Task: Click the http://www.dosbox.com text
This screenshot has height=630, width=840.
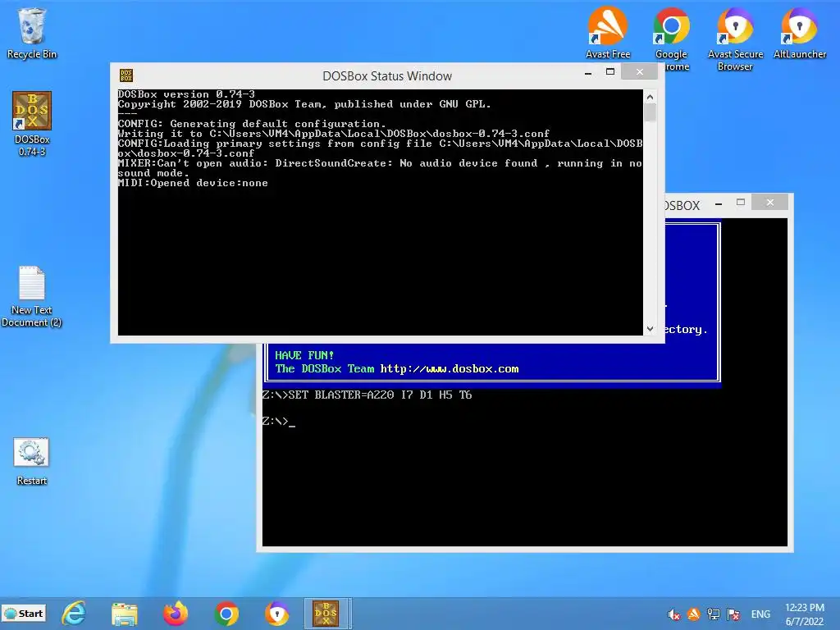Action: click(x=450, y=368)
